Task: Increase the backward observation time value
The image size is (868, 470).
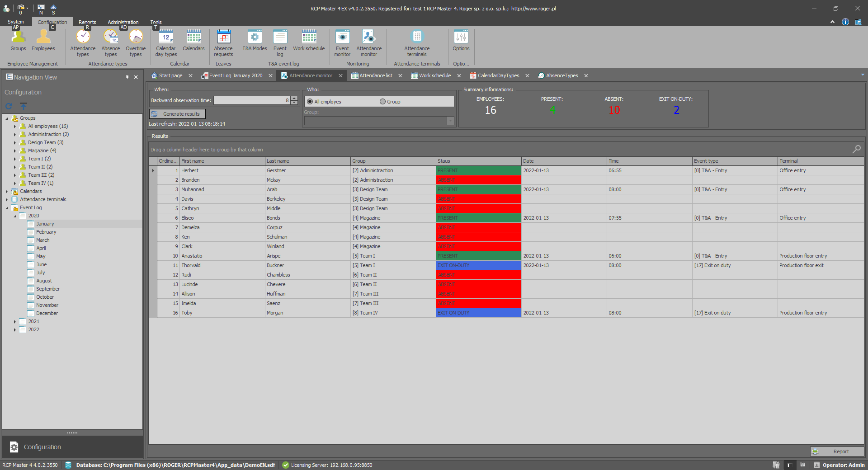Action: pos(294,98)
